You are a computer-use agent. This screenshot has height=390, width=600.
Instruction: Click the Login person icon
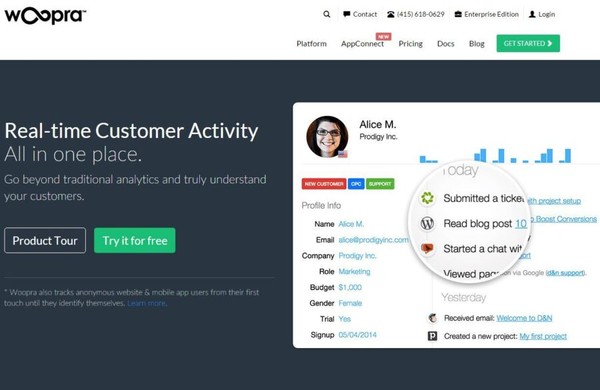tap(532, 14)
